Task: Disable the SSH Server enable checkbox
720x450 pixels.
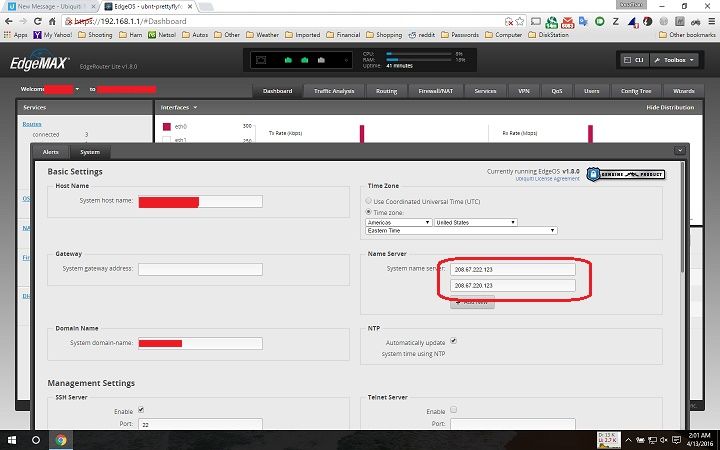Action: (x=141, y=410)
